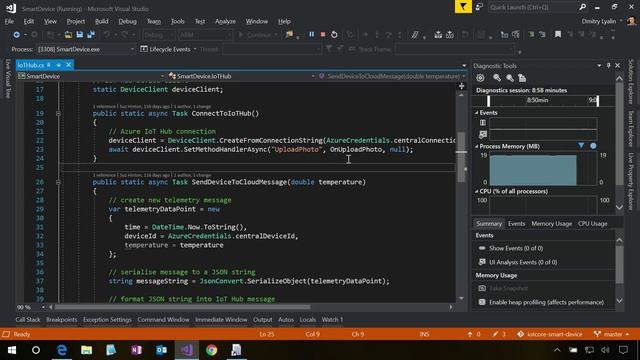Click the diagnostics session timeline ruler

(x=543, y=100)
